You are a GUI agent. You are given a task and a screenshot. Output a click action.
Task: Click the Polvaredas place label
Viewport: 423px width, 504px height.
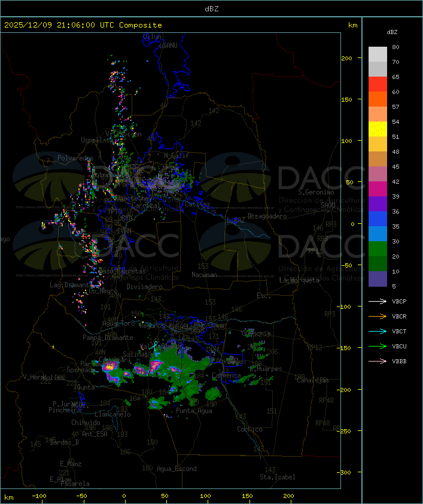coord(75,158)
